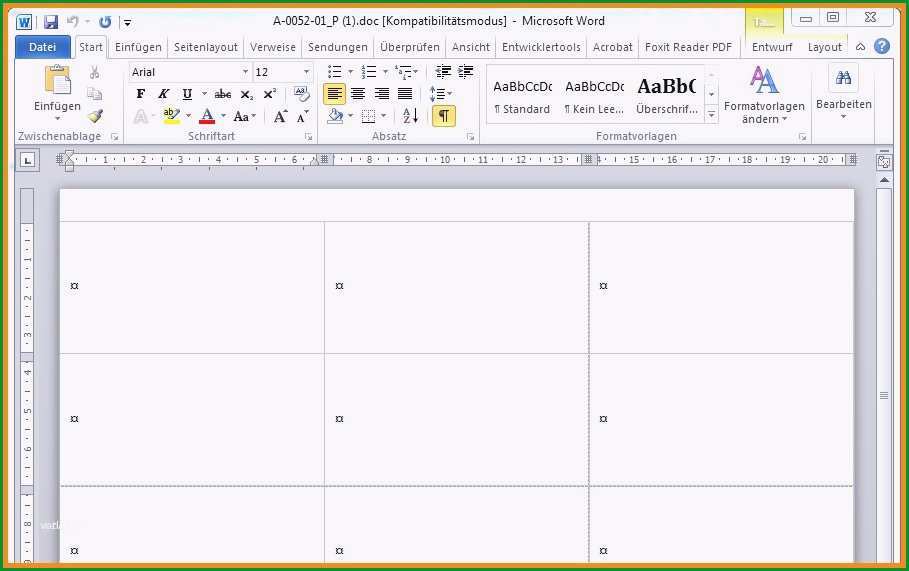This screenshot has height=571, width=909.
Task: Open the Bearbeiten binoculars menu
Action: (843, 93)
